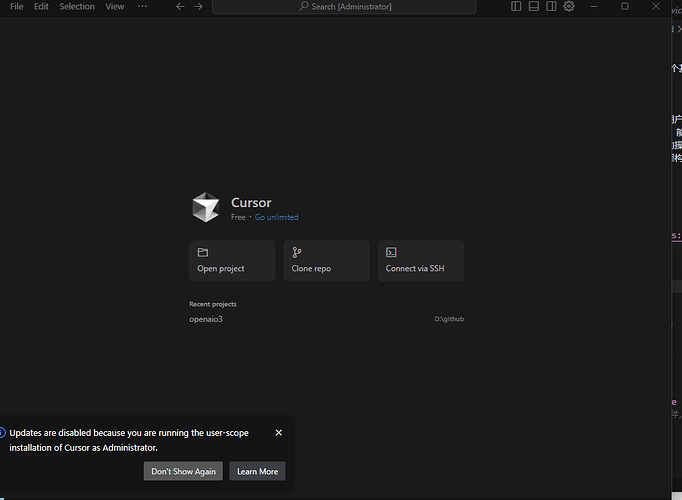
Task: Click the D:\github path text
Action: (449, 319)
